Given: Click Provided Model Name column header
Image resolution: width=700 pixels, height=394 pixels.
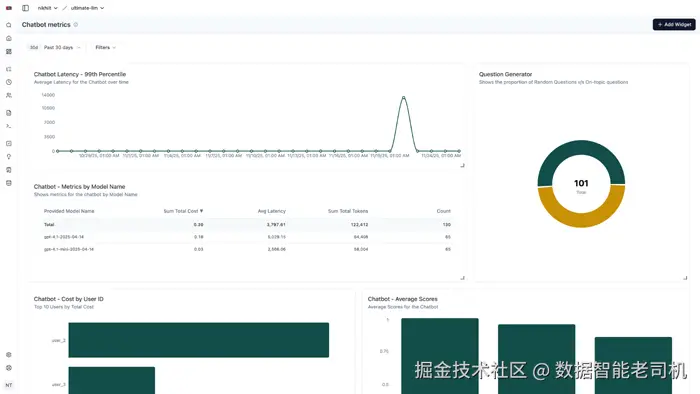Looking at the screenshot, I should [69, 211].
